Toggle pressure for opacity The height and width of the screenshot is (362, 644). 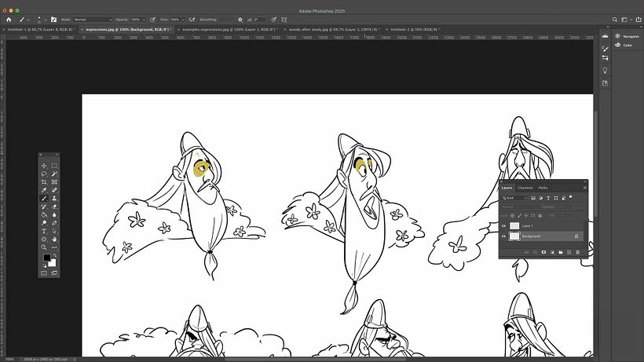tap(153, 20)
